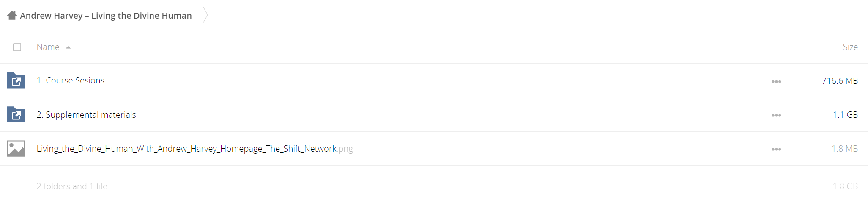Open the 2. Supplemental materials folder
Image resolution: width=868 pixels, height=216 pixels.
(86, 115)
